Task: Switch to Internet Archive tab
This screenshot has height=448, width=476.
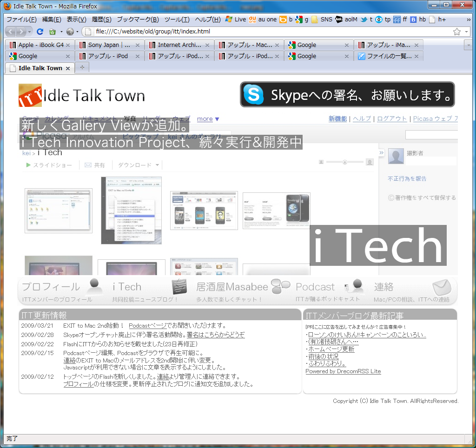Action: click(x=179, y=45)
